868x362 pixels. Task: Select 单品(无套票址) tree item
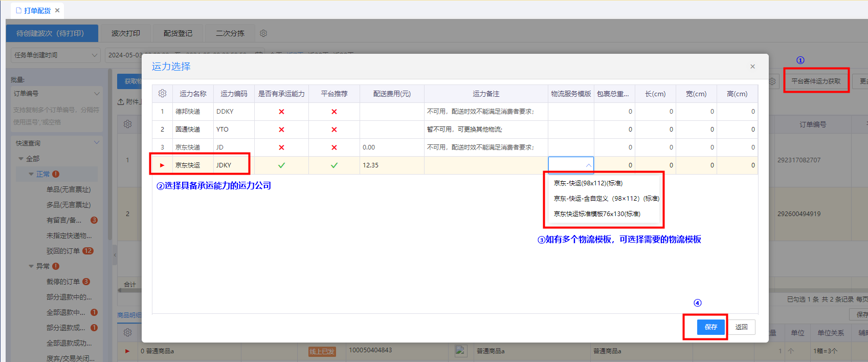69,189
